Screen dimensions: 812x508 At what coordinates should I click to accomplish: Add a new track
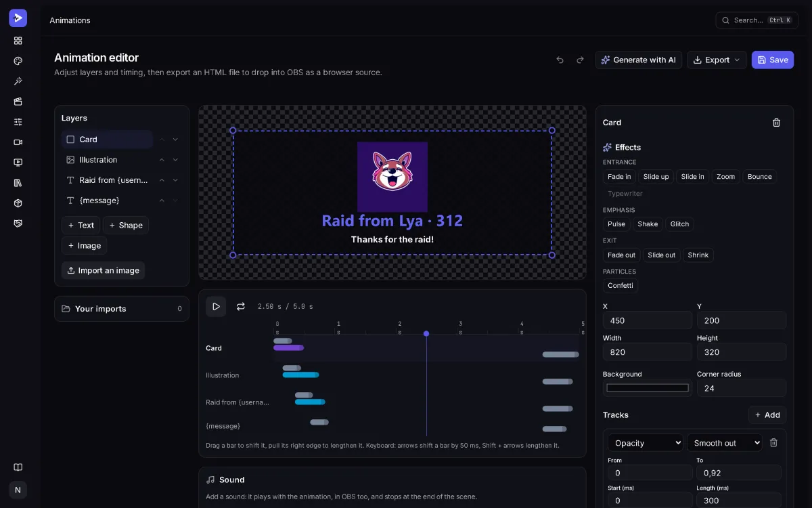click(x=767, y=415)
